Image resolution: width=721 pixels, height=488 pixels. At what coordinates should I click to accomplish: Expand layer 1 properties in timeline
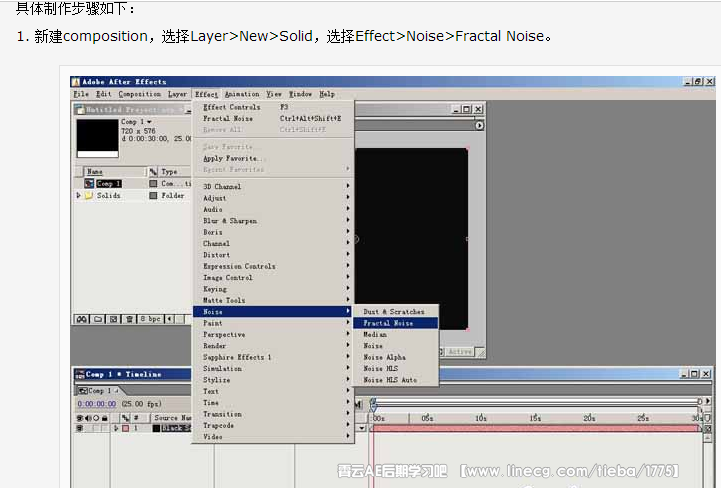115,428
